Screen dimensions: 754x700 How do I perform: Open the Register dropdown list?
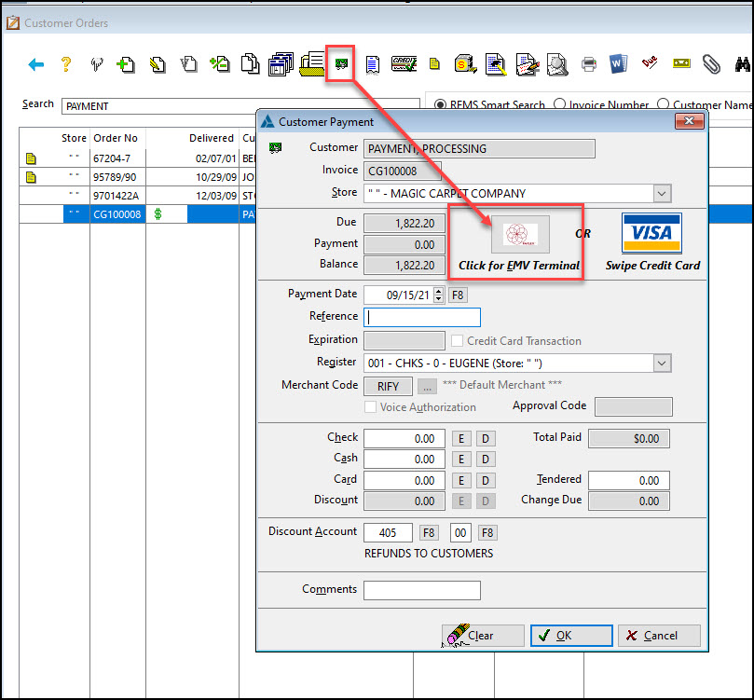(x=662, y=364)
